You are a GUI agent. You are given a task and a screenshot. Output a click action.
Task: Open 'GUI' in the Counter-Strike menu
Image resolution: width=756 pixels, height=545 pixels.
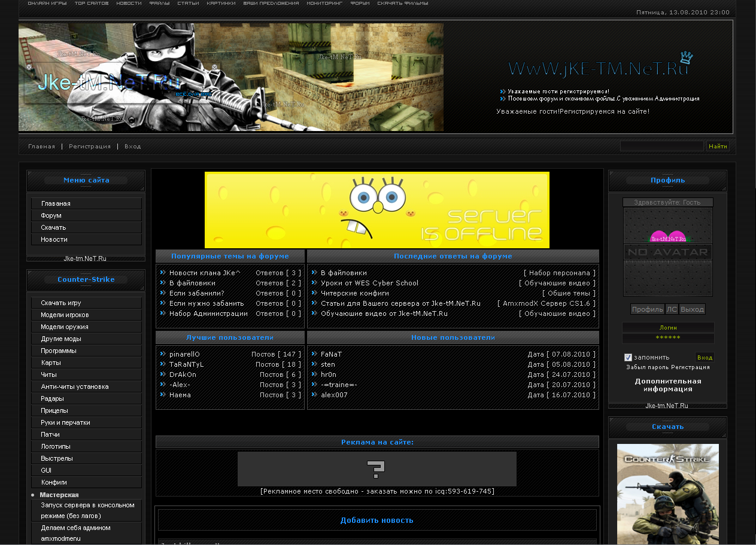coord(86,470)
